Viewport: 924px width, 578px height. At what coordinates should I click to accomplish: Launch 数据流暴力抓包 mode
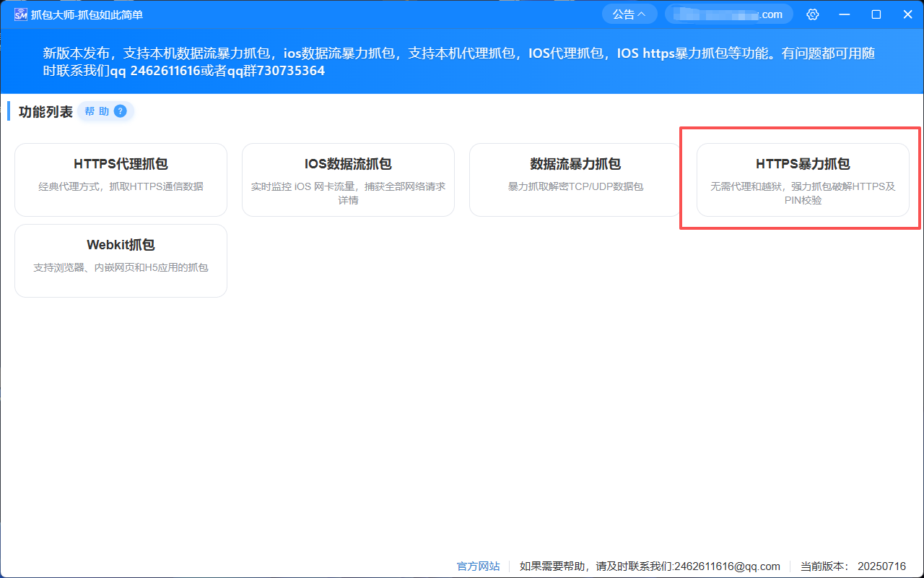click(x=575, y=179)
